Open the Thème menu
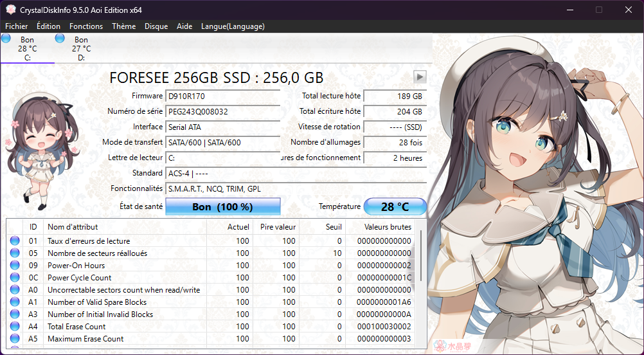644x355 pixels. click(123, 26)
